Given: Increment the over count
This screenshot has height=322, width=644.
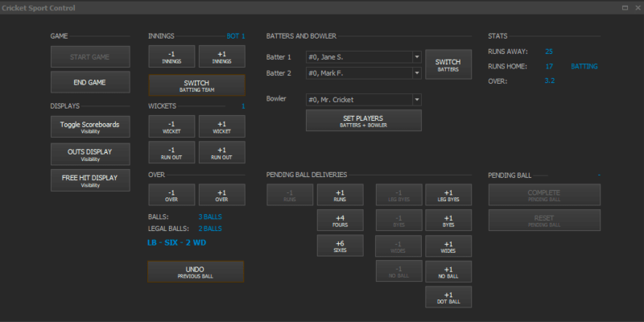Looking at the screenshot, I should (x=221, y=196).
